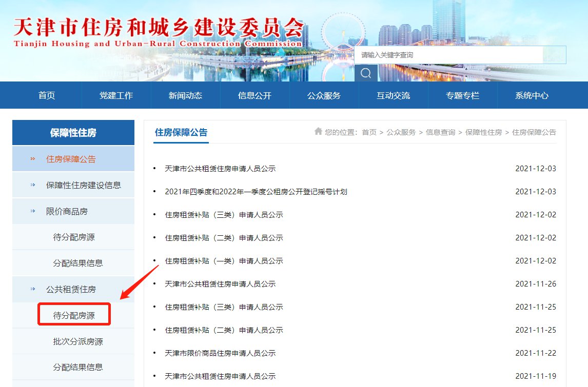Open 批次分派房源 in the sidebar

[x=78, y=341]
